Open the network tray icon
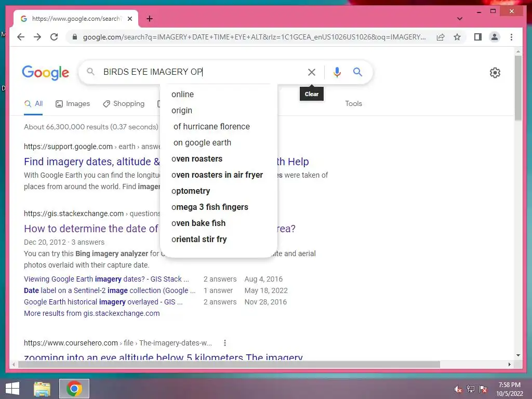This screenshot has width=532, height=399. click(x=471, y=389)
